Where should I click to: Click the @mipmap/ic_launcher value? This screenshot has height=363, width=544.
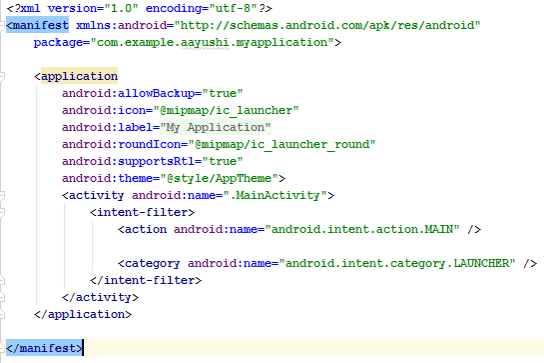click(x=226, y=110)
